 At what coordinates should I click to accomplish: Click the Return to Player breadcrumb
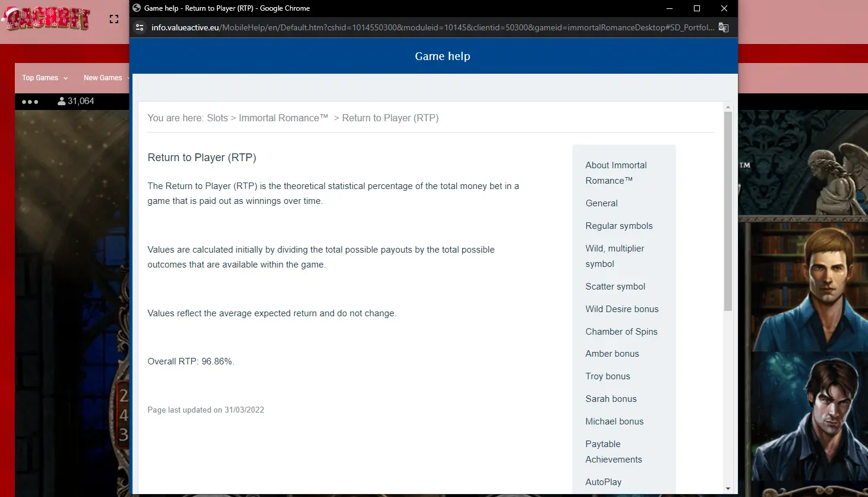click(390, 118)
